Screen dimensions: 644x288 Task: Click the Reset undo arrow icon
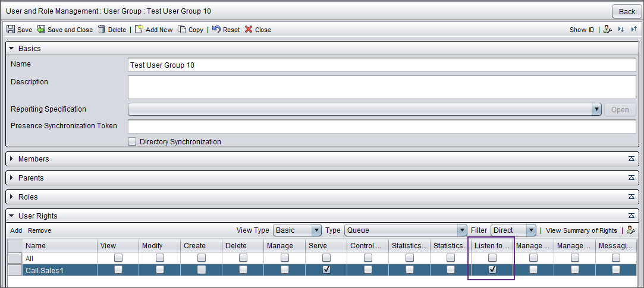216,30
